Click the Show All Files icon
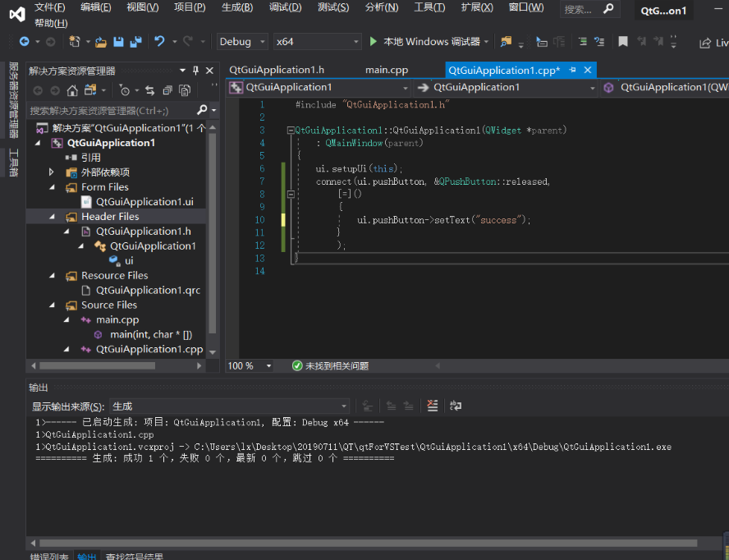 [185, 90]
